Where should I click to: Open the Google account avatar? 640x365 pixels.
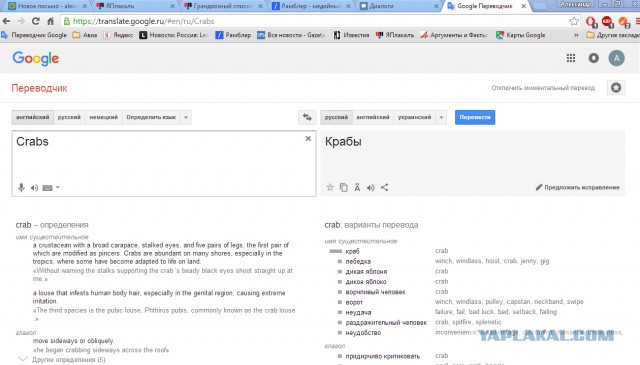(x=616, y=58)
